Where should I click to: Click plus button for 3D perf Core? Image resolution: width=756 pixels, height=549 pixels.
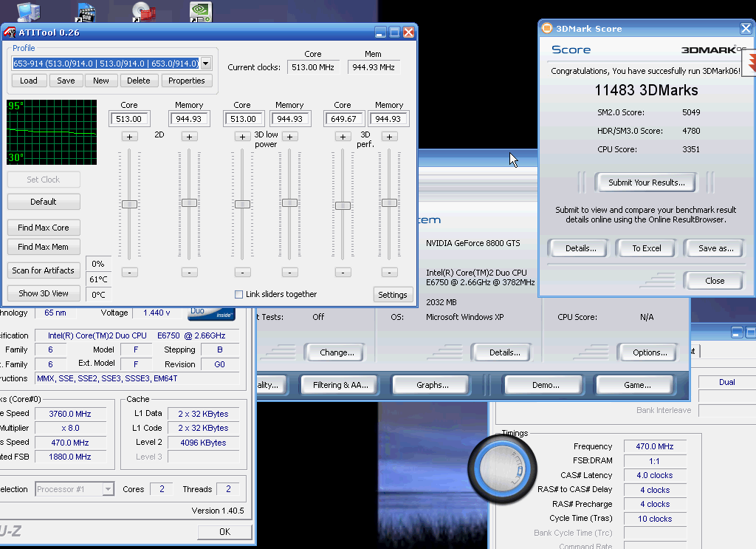point(343,137)
